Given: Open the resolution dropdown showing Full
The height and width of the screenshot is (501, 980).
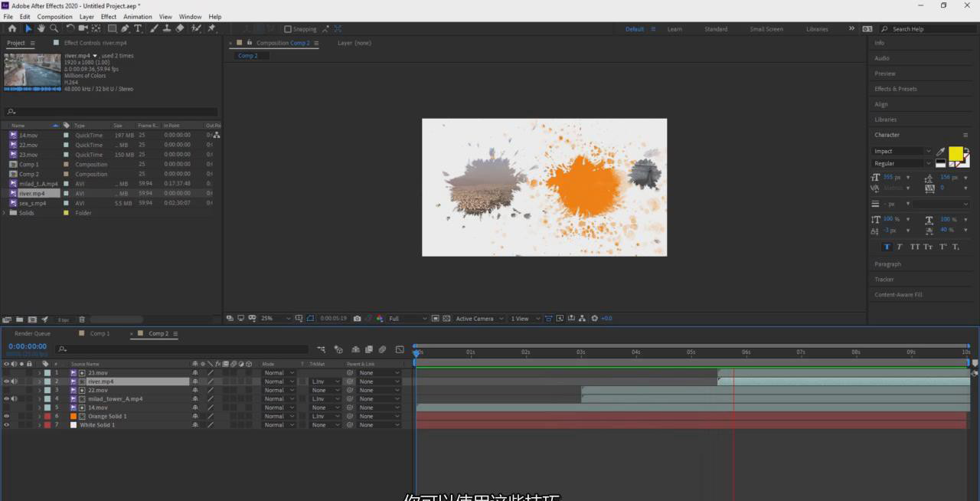Looking at the screenshot, I should pyautogui.click(x=407, y=319).
